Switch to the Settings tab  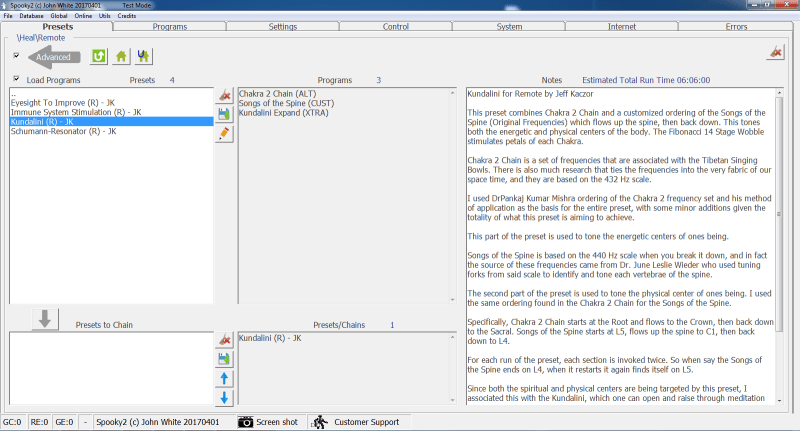(x=282, y=27)
